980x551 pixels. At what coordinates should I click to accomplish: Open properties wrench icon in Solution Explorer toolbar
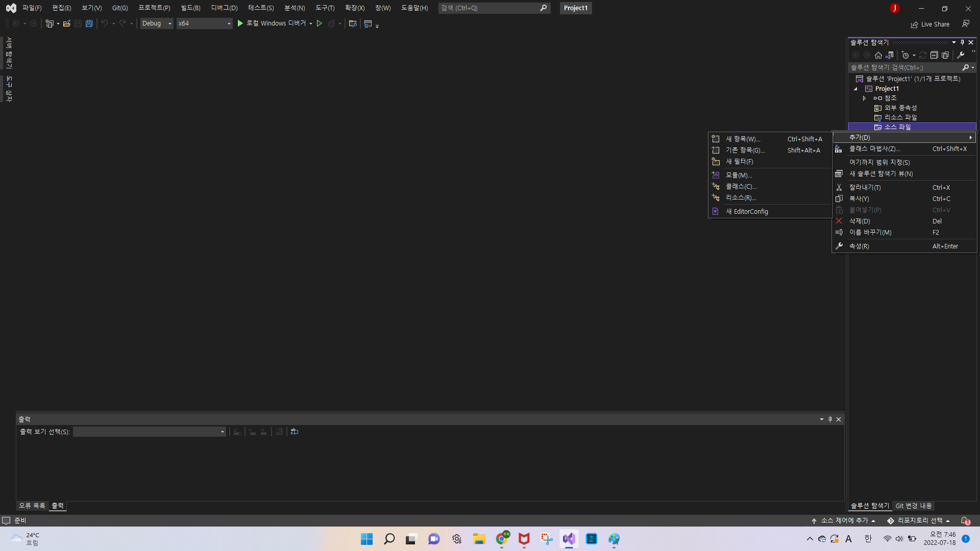point(961,55)
